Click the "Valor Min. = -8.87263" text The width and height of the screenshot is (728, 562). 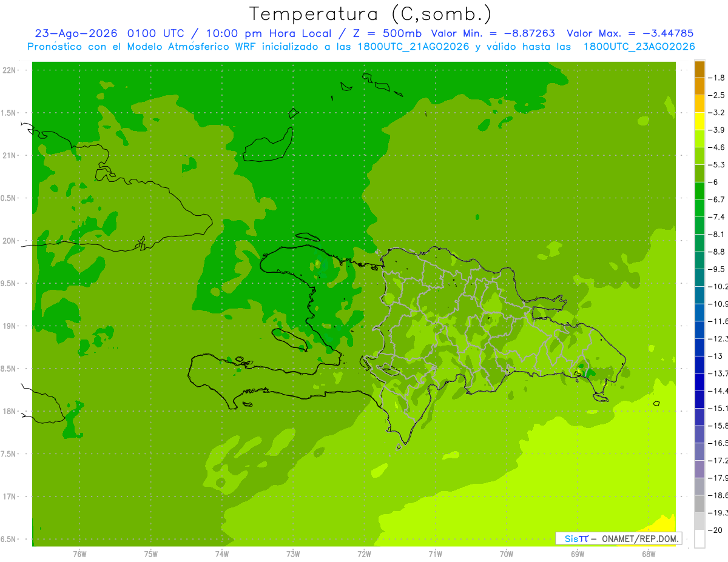click(493, 33)
